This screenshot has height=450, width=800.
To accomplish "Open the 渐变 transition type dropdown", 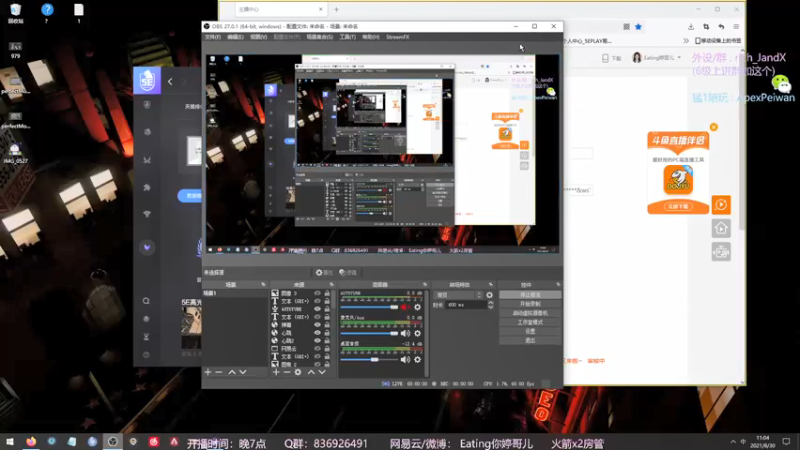I will [x=458, y=295].
